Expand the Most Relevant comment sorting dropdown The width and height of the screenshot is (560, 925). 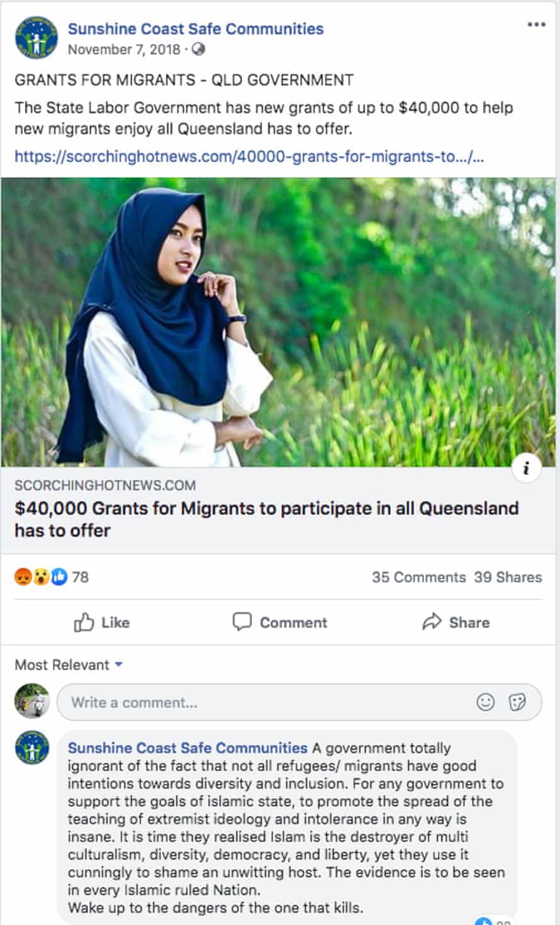point(69,664)
